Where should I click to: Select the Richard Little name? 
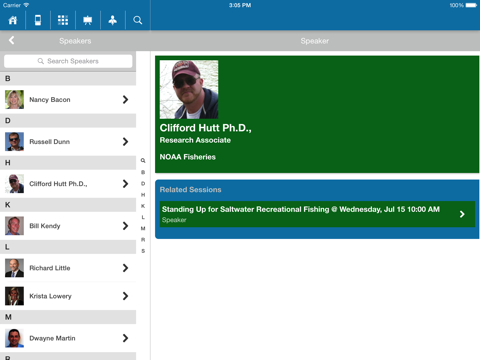tap(50, 268)
